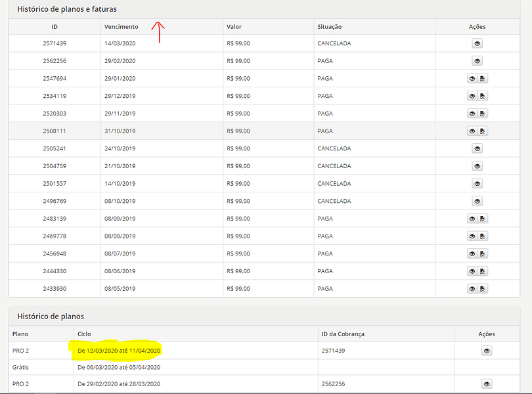
Task: Show cancelled invoice 2496769 with the eye icon
Action: pos(477,201)
